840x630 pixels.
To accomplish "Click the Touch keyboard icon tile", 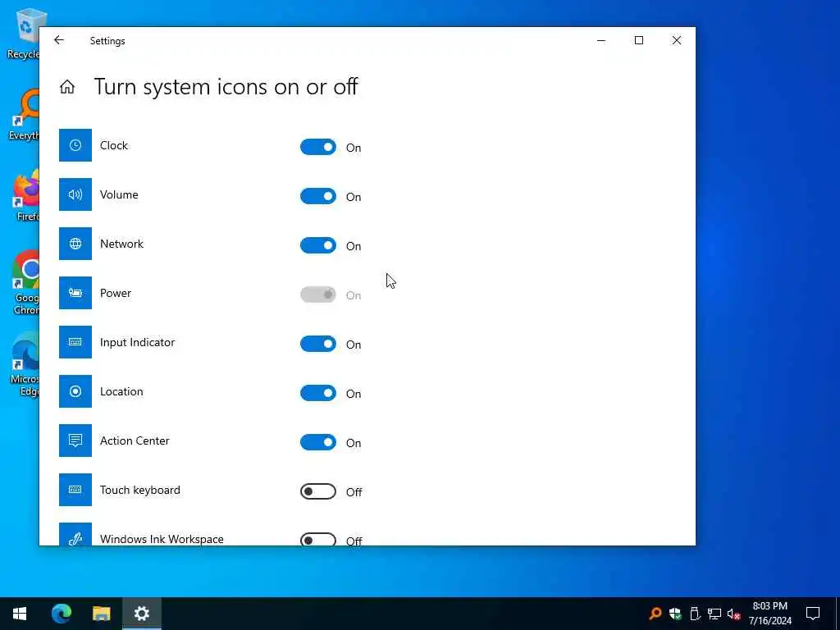I will click(x=75, y=490).
